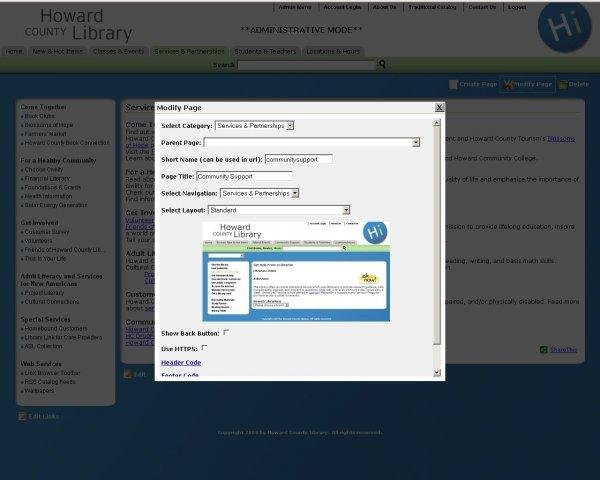This screenshot has width=600, height=480.
Task: Open the Footer Code link
Action: (x=180, y=375)
